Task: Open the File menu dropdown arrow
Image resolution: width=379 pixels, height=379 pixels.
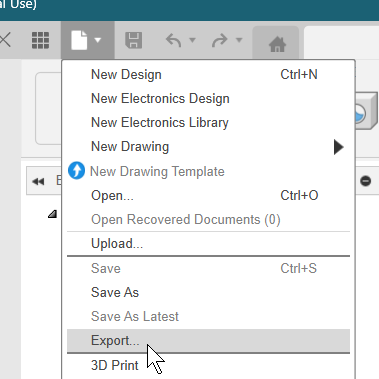Action: [x=98, y=40]
